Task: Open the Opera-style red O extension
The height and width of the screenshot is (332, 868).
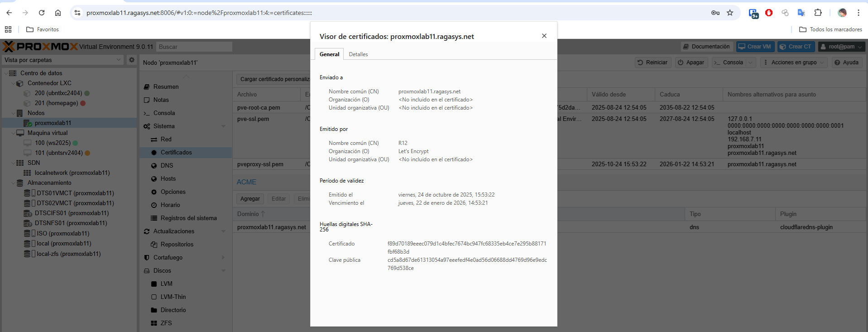Action: pos(769,13)
